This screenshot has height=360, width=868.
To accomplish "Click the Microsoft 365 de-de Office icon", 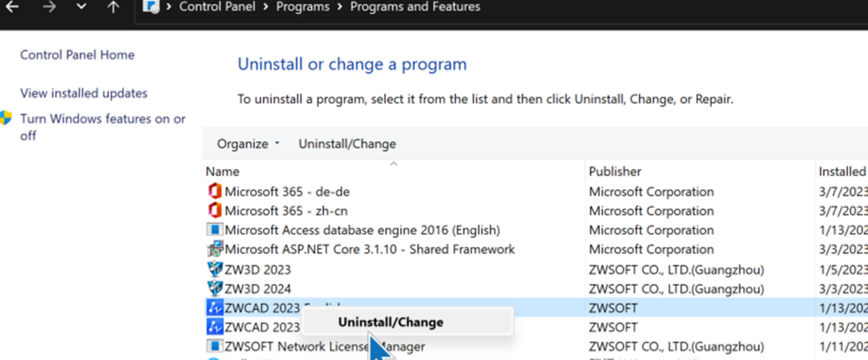I will click(215, 192).
